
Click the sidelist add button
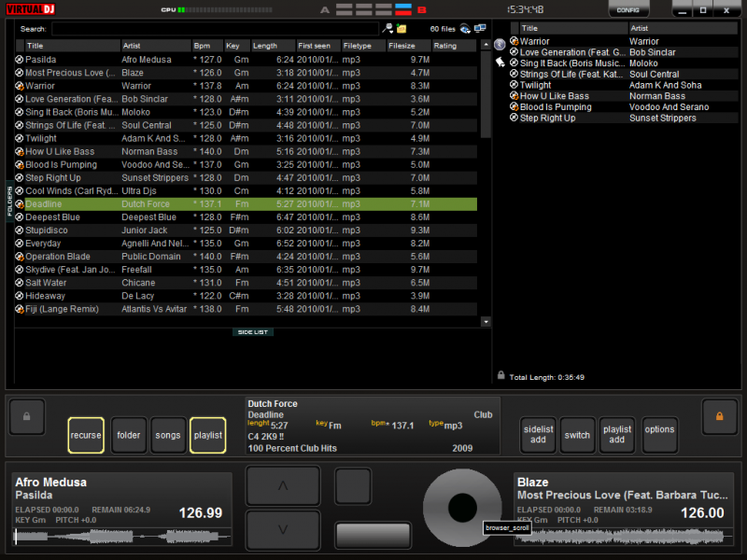[x=539, y=434]
